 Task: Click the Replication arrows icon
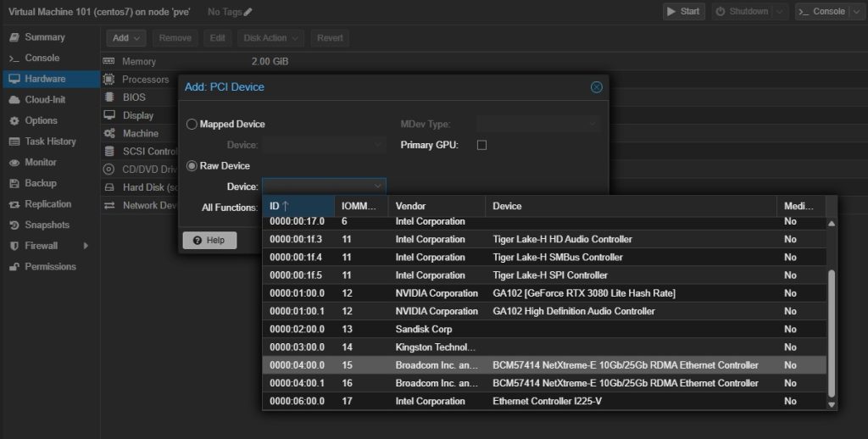[14, 204]
